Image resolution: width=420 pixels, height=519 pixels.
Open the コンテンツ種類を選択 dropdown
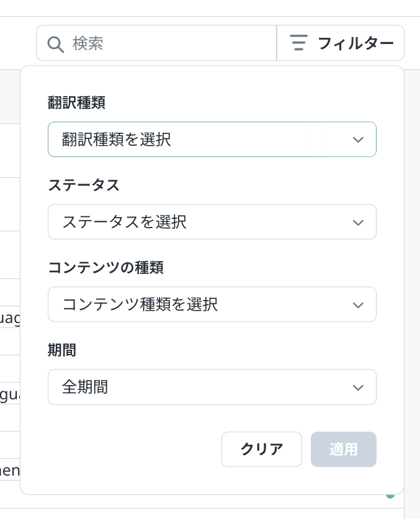212,304
